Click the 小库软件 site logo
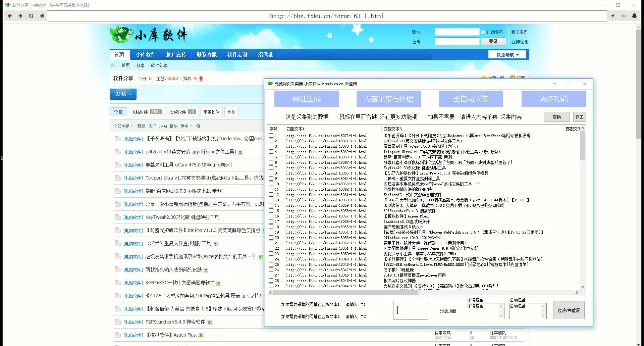The height and width of the screenshot is (346, 644). [149, 35]
